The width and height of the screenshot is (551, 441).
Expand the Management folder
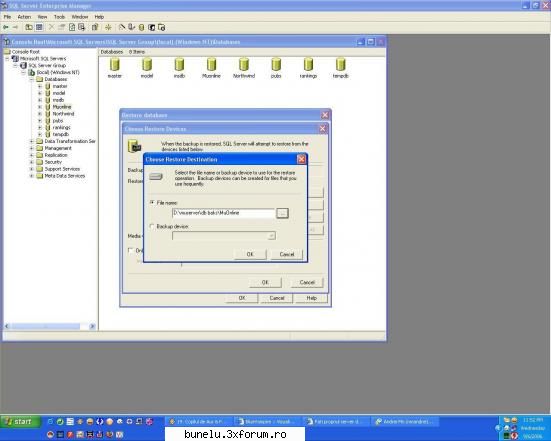pos(32,148)
